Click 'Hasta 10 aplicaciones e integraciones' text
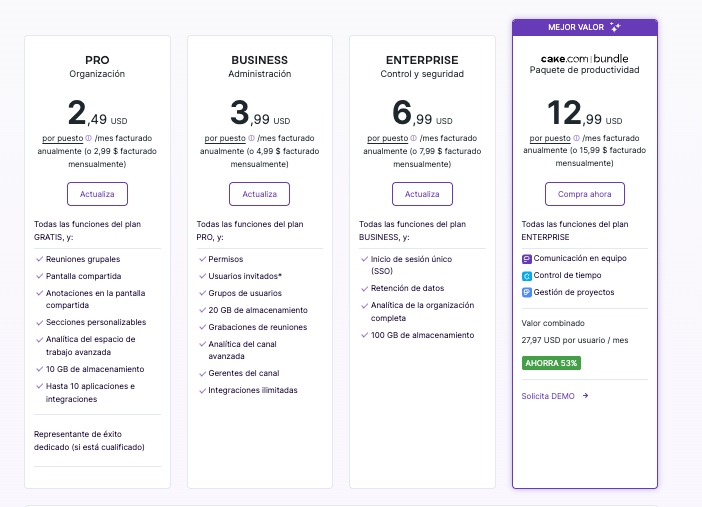Viewport: 702px width, 507px height. click(x=90, y=393)
